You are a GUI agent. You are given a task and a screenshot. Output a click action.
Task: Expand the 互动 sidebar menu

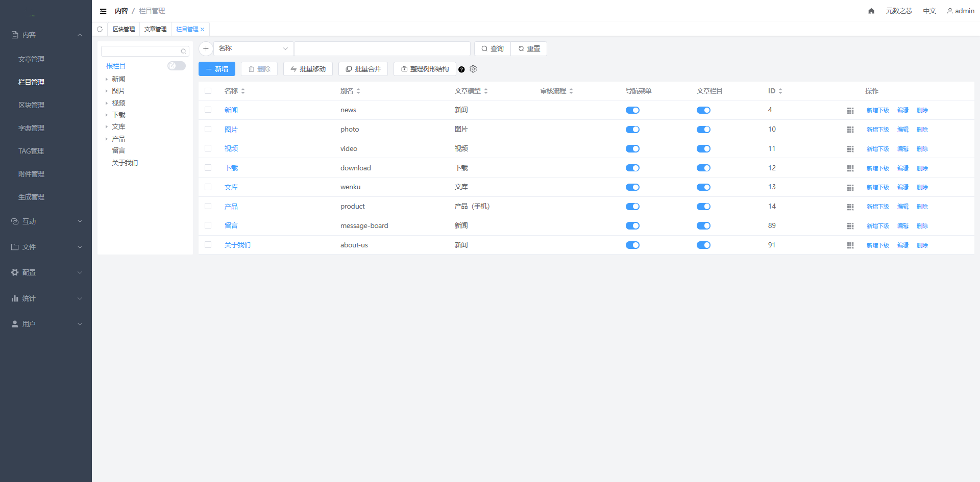pyautogui.click(x=46, y=221)
